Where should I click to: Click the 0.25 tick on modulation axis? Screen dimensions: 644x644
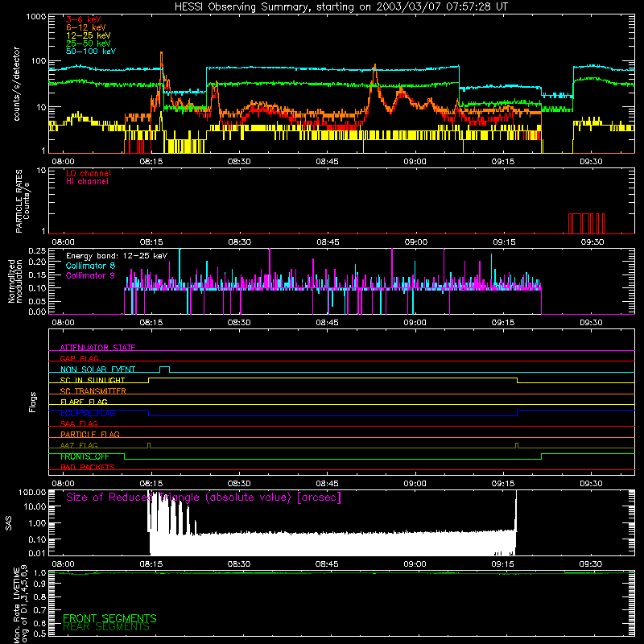tap(37, 251)
